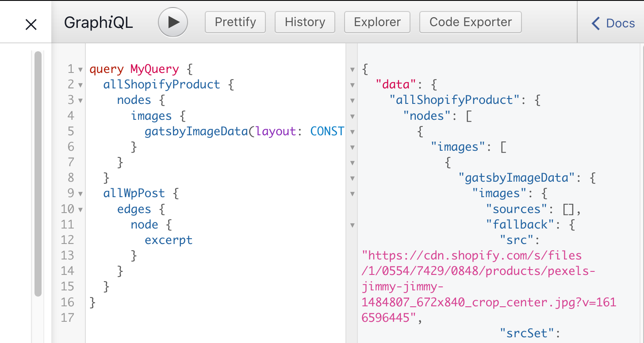This screenshot has width=644, height=343.
Task: Click the Prettify button
Action: tap(235, 22)
